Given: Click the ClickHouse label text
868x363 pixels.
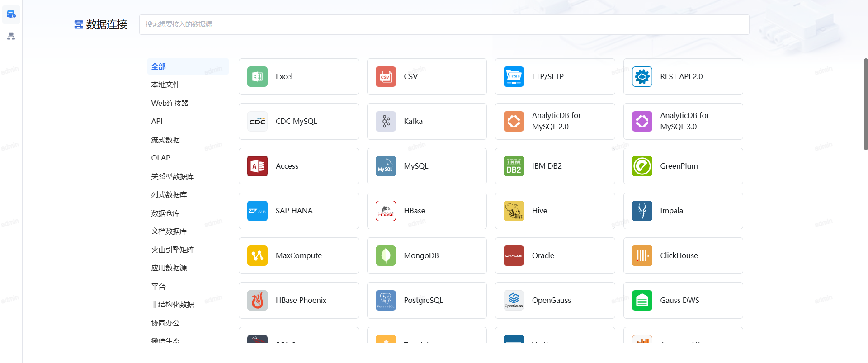Looking at the screenshot, I should point(679,255).
